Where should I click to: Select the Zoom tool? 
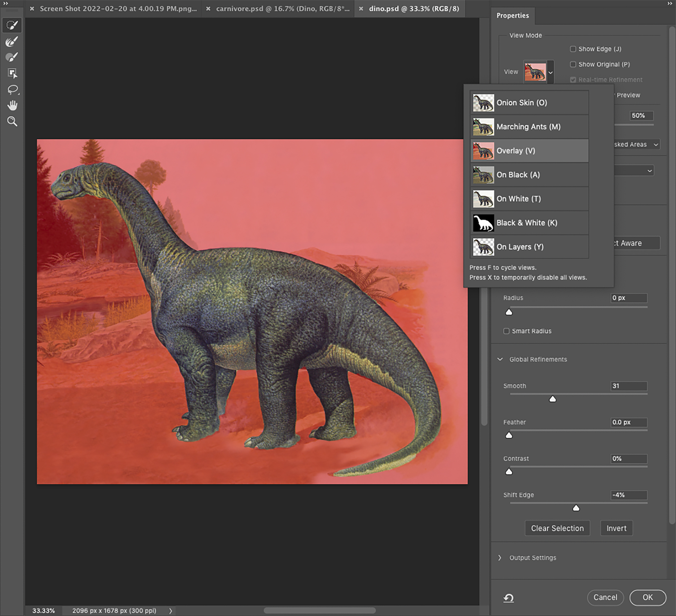(12, 121)
